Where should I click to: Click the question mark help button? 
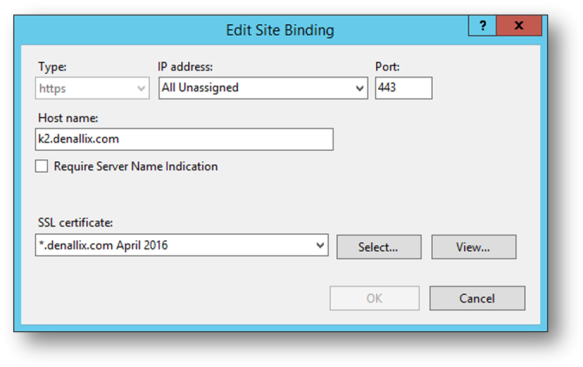click(482, 26)
